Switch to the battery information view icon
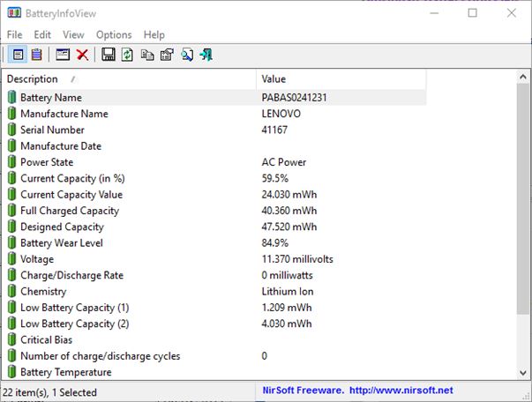The image size is (532, 402). coord(18,55)
